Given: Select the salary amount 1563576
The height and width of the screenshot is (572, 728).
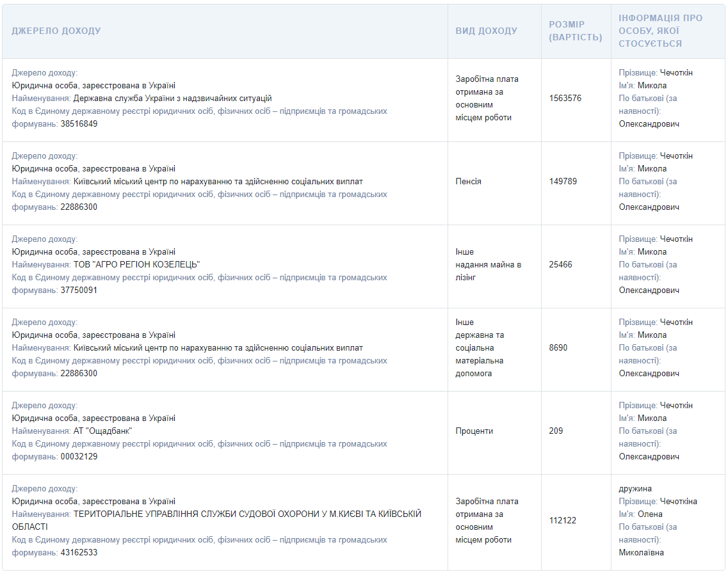Looking at the screenshot, I should tap(565, 99).
